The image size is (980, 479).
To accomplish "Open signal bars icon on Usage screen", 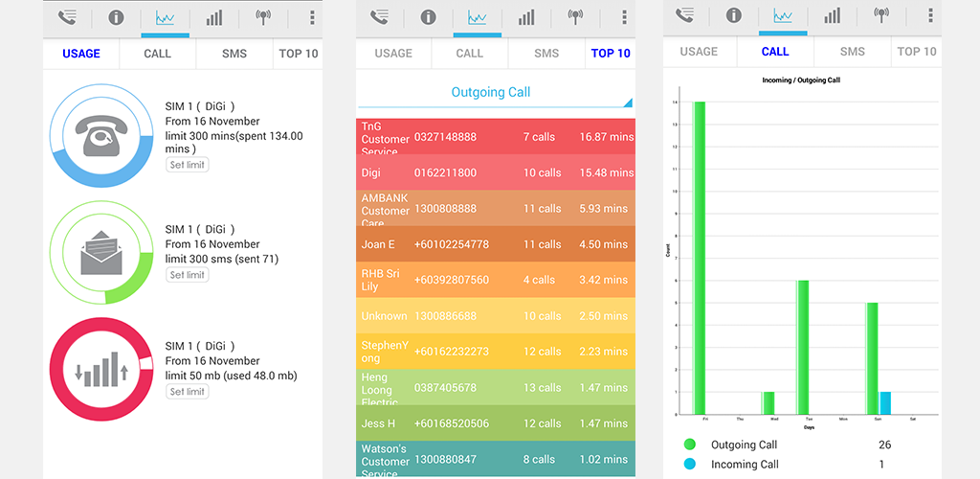I will 214,17.
